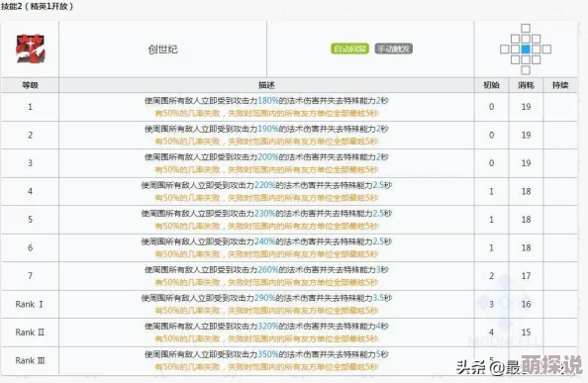Select the skill name 创世纪
The image size is (588, 383).
(x=162, y=49)
